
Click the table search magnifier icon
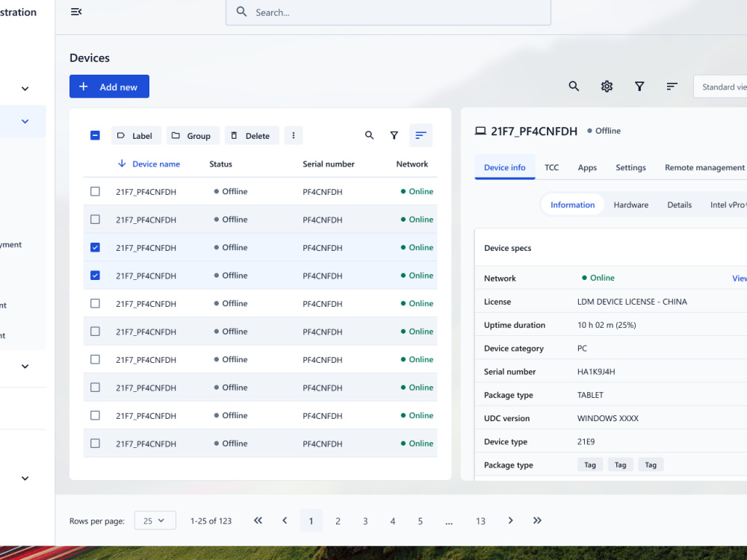pyautogui.click(x=369, y=135)
